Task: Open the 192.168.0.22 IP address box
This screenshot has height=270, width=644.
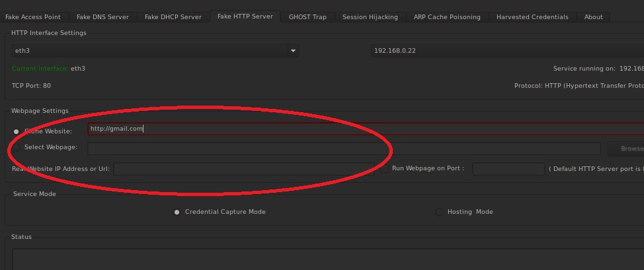Action: point(506,51)
